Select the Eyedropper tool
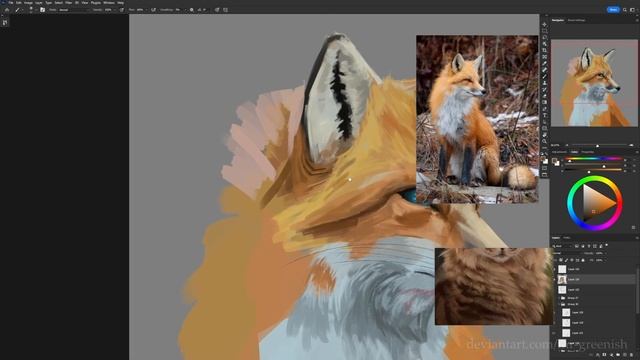This screenshot has width=640, height=360. 544,64
